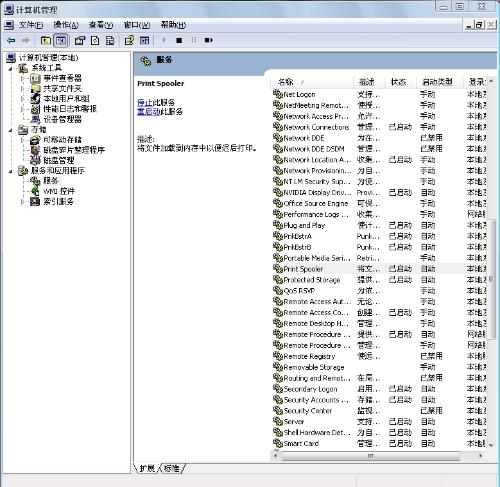Image resolution: width=500 pixels, height=487 pixels.
Task: Click the Restart Service toolbar icon
Action: tap(209, 40)
